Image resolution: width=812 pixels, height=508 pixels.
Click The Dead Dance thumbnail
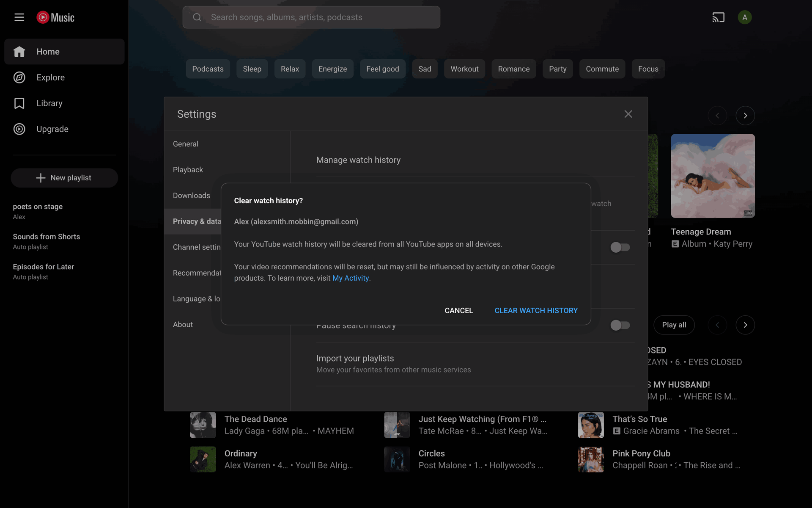click(203, 425)
